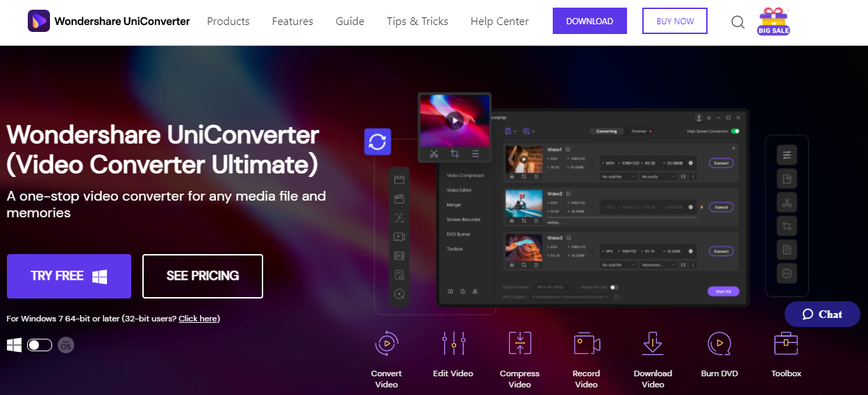868x395 pixels.
Task: Open the Features menu
Action: (x=292, y=22)
